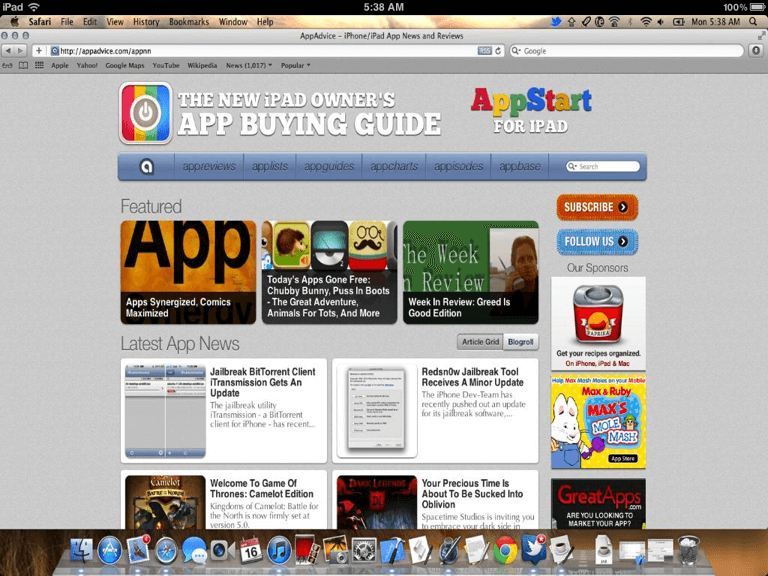This screenshot has width=768, height=576.
Task: Switch to Blogroll view
Action: [521, 342]
